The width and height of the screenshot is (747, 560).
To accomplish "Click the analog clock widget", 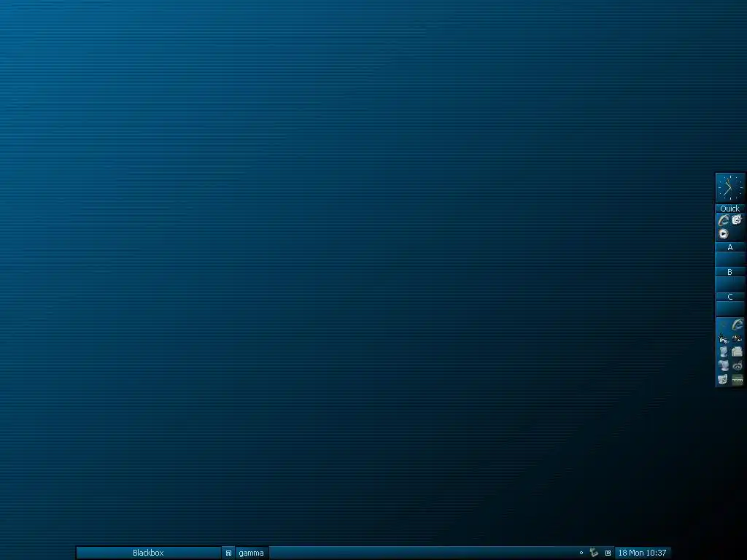I will coord(729,188).
